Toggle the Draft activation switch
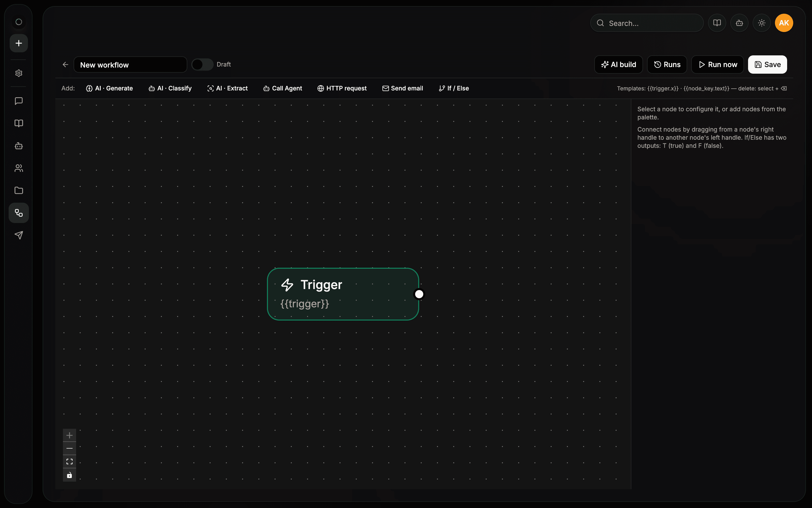This screenshot has width=812, height=508. coord(202,65)
